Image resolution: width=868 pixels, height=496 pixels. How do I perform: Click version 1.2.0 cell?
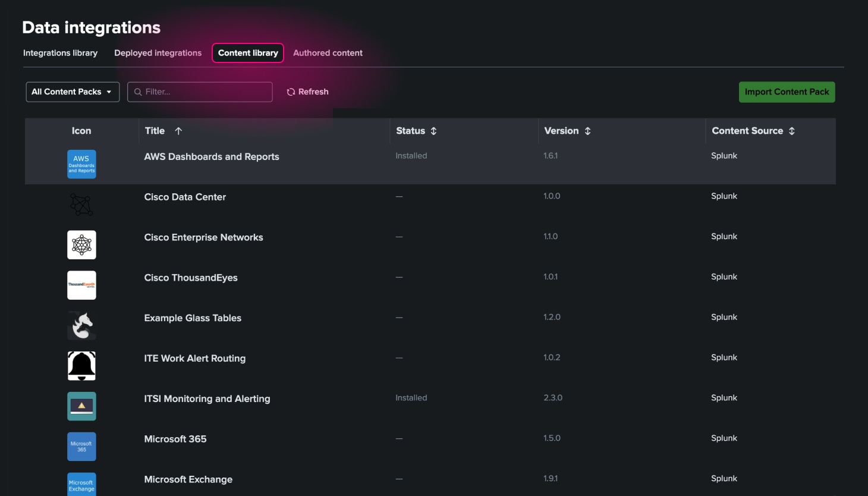tap(552, 318)
